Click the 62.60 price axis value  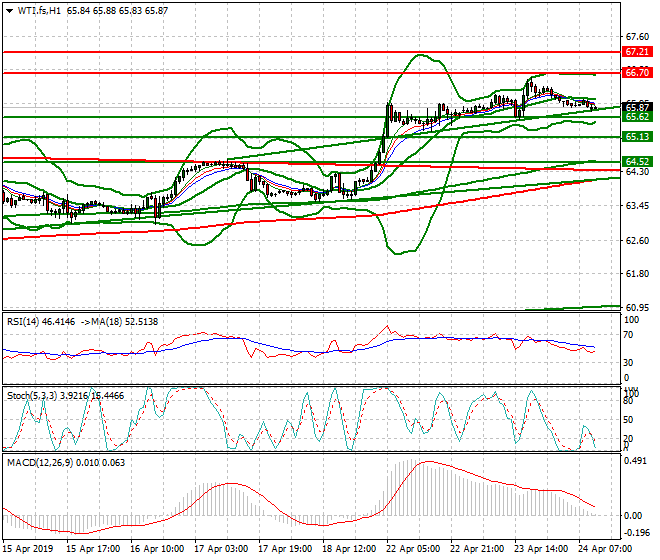pos(637,240)
